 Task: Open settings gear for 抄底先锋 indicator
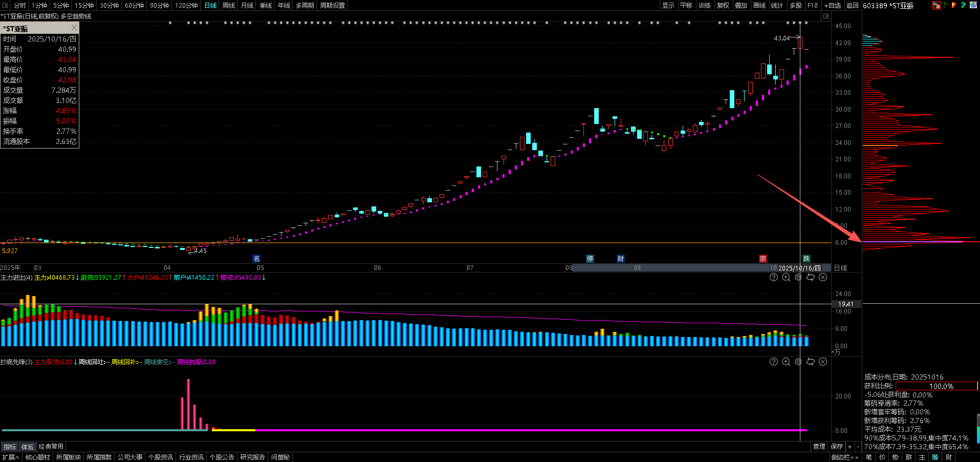[798, 362]
